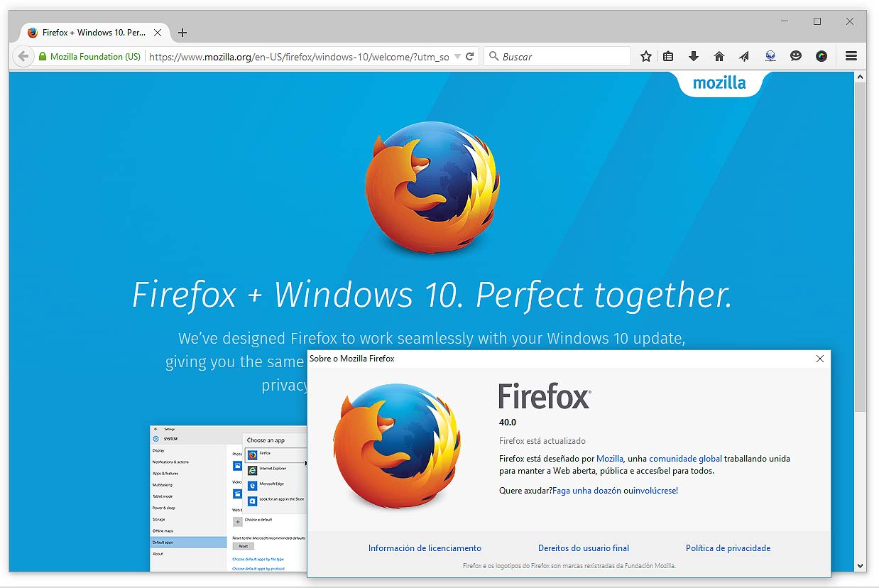This screenshot has height=588, width=879.
Task: Show bookmarks list icon next to the star
Action: click(x=668, y=56)
